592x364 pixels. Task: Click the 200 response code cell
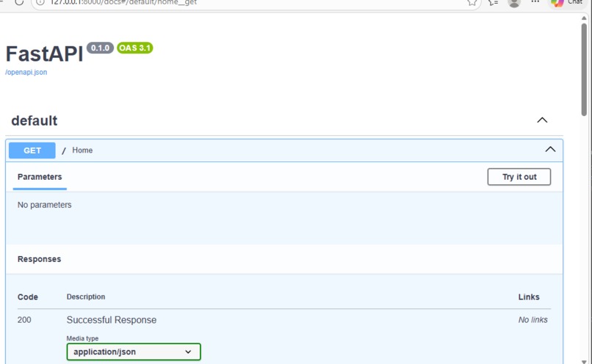24,320
